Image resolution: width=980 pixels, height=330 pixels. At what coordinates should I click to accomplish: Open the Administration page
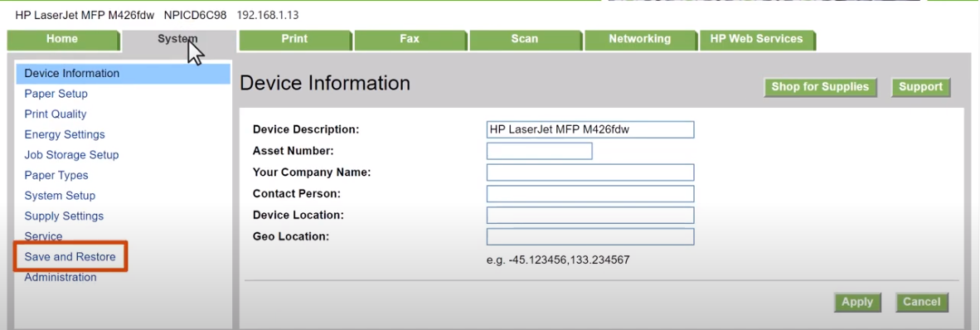pyautogui.click(x=60, y=278)
